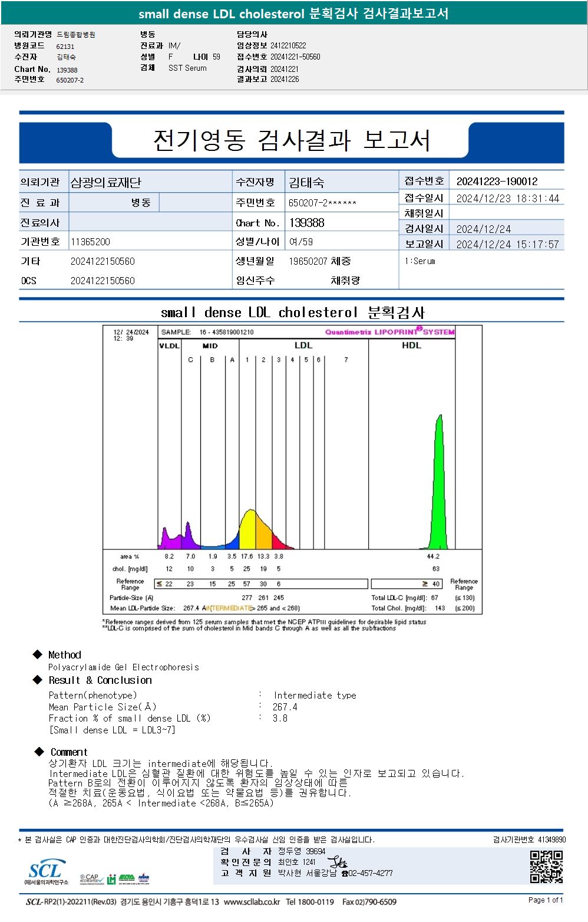This screenshot has height=922, width=588.
Task: Click the birth date 19650207
Action: [308, 261]
